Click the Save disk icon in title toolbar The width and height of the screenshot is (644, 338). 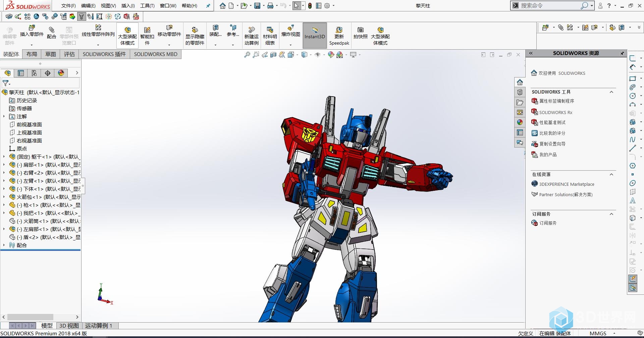[257, 6]
